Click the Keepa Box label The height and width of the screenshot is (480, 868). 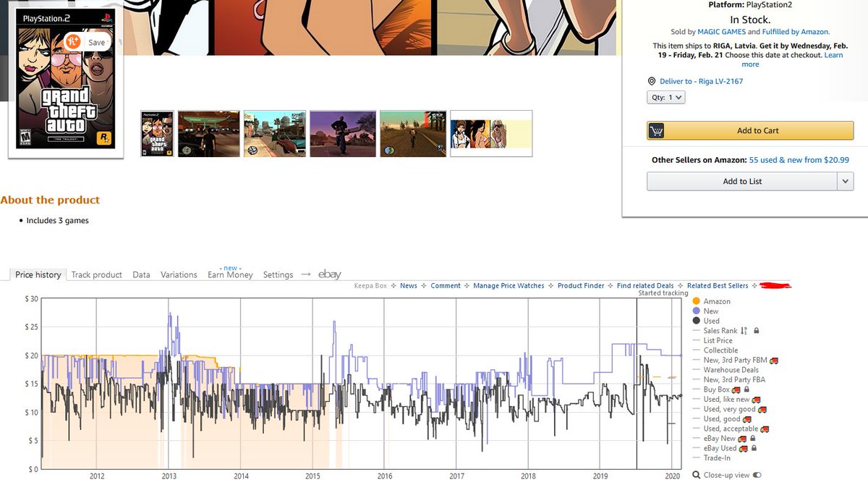coord(370,286)
